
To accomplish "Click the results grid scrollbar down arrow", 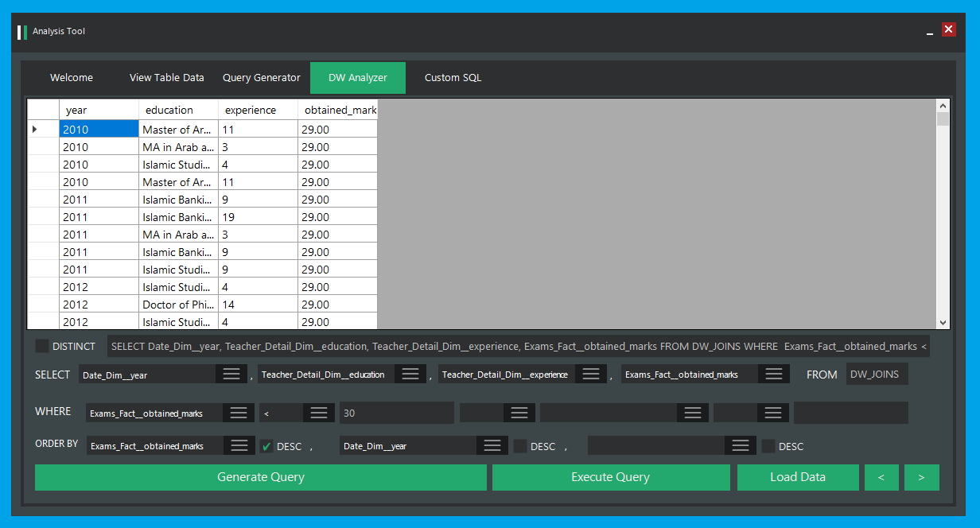I will tap(943, 322).
